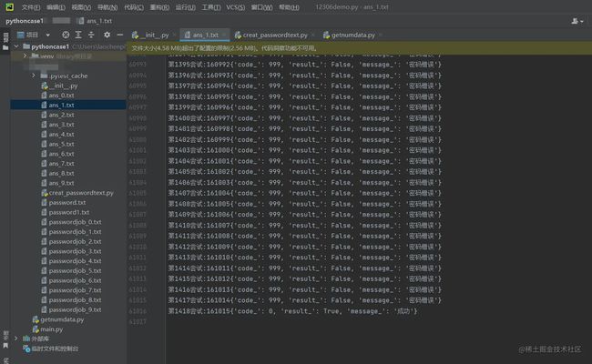Click the Collapse All icon in project toolbar
The height and width of the screenshot is (364, 592).
tap(91, 35)
